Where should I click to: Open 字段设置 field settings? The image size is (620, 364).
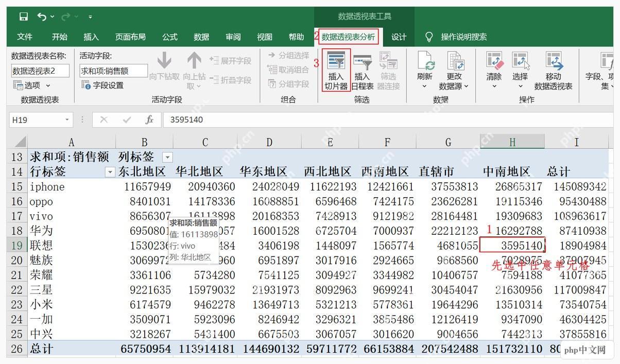[x=103, y=85]
